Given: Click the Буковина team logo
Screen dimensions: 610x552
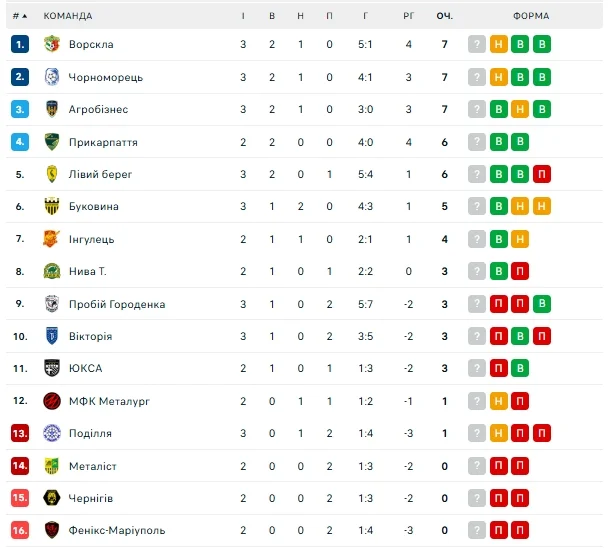Looking at the screenshot, I should click(52, 207).
